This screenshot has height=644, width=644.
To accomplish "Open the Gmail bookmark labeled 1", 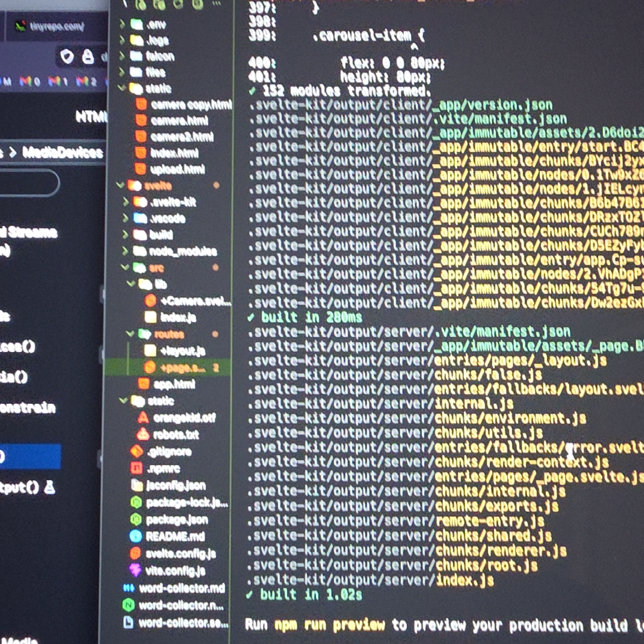I will 58,82.
